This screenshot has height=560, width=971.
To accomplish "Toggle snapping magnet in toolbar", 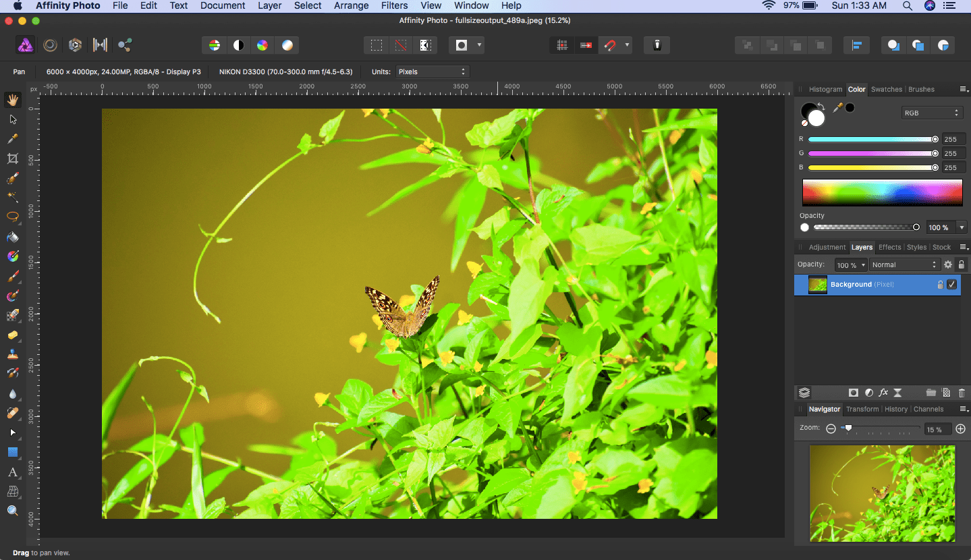I will click(609, 45).
